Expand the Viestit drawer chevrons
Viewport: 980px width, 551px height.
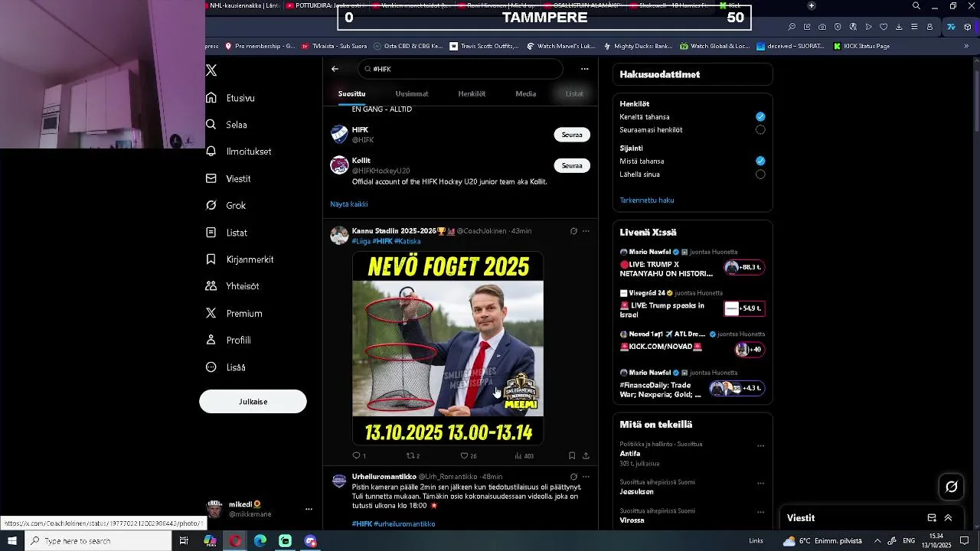pos(948,518)
